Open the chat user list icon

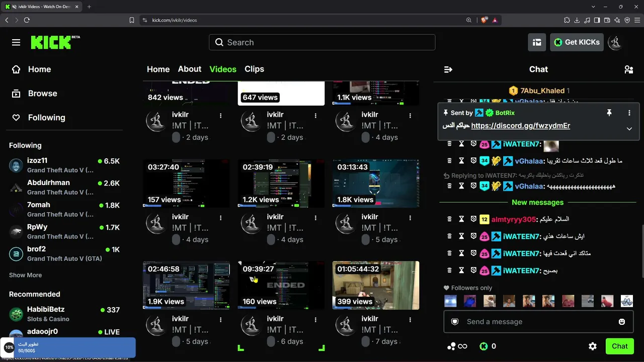coord(628,69)
